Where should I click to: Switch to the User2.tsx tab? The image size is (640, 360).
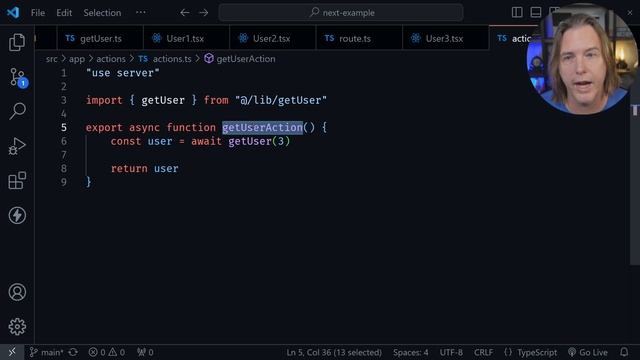[273, 38]
